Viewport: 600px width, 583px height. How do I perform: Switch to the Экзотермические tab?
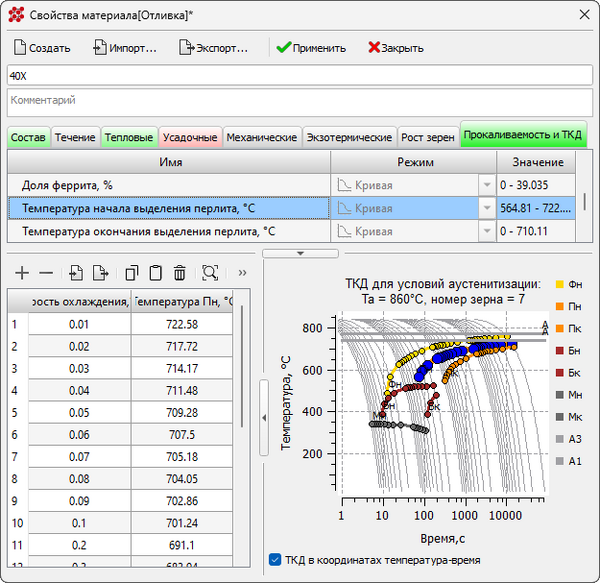[349, 137]
